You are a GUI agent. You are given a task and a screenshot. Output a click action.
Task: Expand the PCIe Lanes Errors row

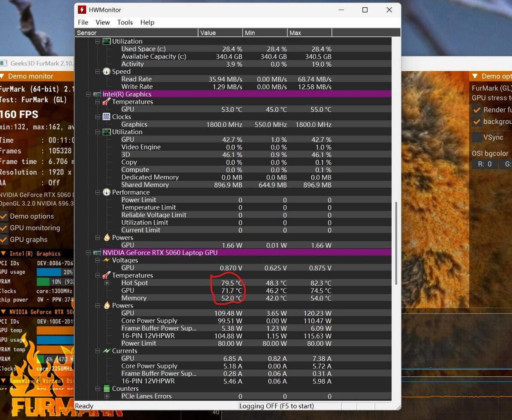pos(107,396)
